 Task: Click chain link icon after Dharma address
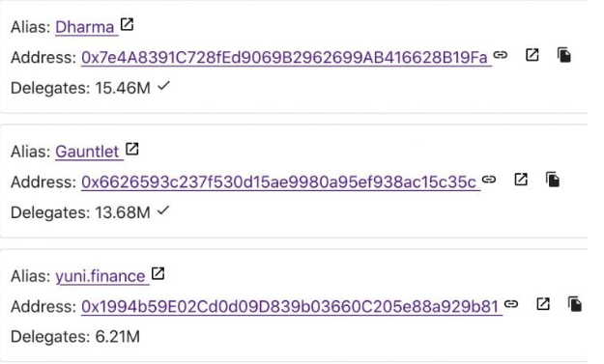click(501, 55)
